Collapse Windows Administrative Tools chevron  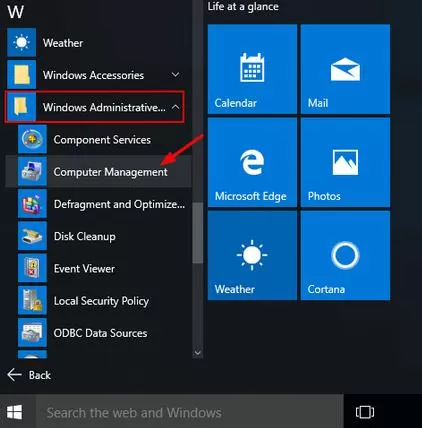pyautogui.click(x=175, y=107)
